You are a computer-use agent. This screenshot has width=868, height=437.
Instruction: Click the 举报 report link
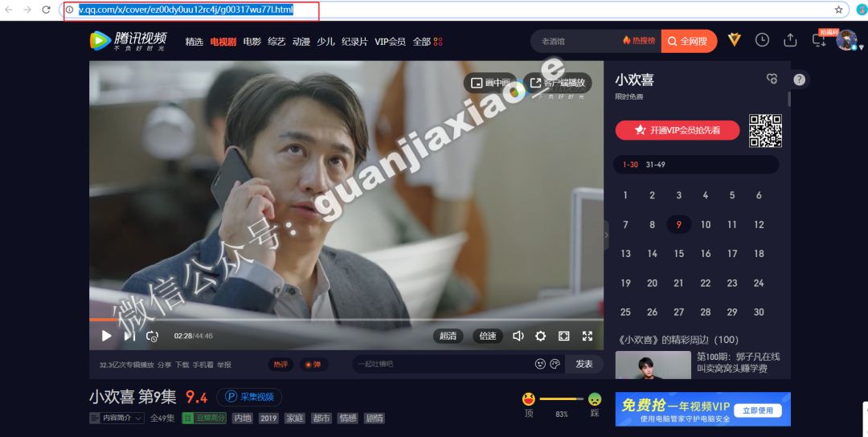[224, 365]
